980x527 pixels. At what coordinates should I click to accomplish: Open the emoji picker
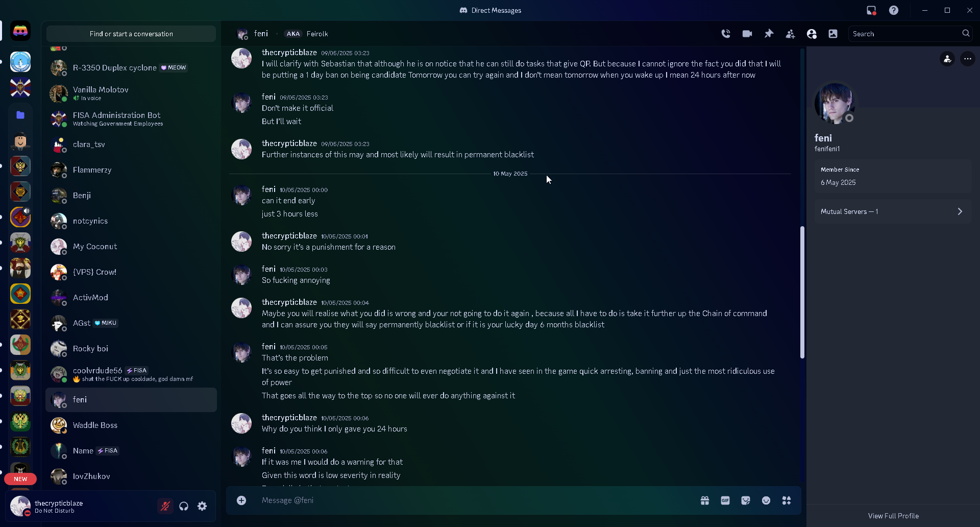click(766, 500)
